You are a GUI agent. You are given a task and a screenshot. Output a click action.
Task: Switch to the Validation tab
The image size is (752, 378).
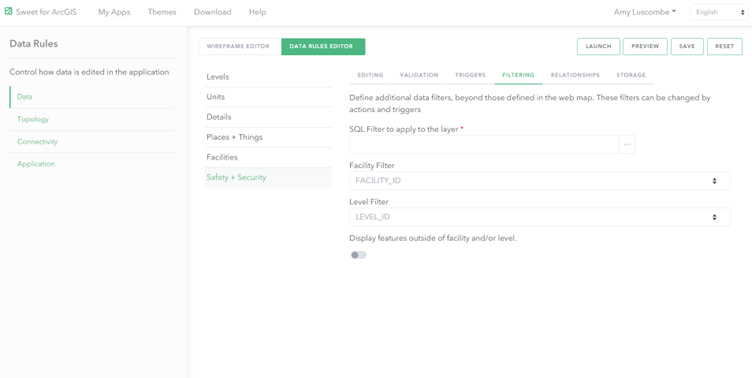(x=419, y=75)
